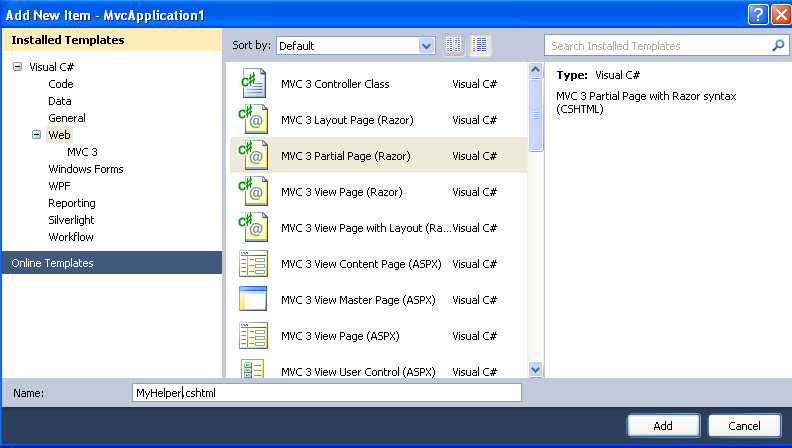The width and height of the screenshot is (792, 448).
Task: Select MVC 3 View Content Page (ASPX) icon
Action: click(252, 264)
